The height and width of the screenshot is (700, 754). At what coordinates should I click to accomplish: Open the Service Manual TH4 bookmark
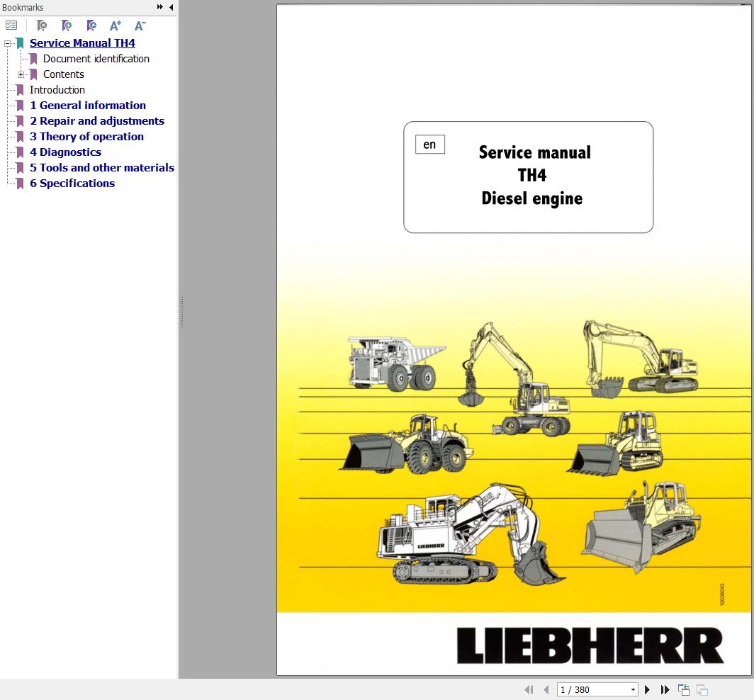point(82,43)
